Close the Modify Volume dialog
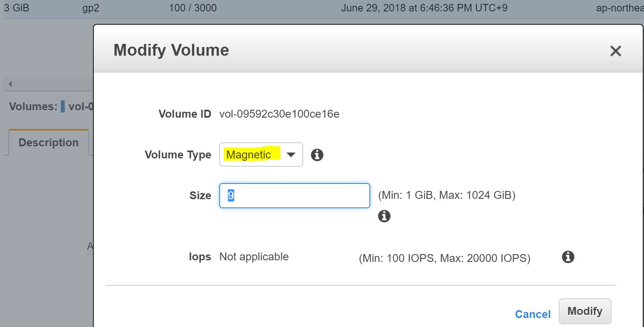644x327 pixels. (x=615, y=51)
